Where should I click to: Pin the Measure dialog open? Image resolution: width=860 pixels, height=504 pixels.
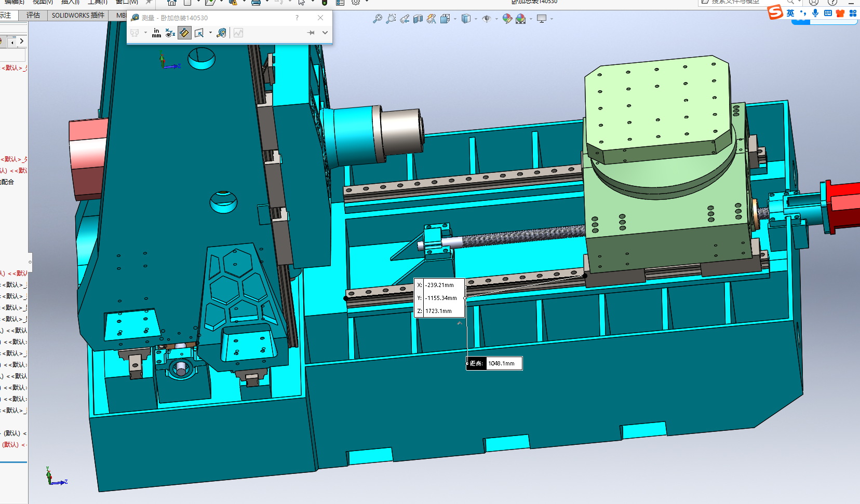tap(311, 33)
